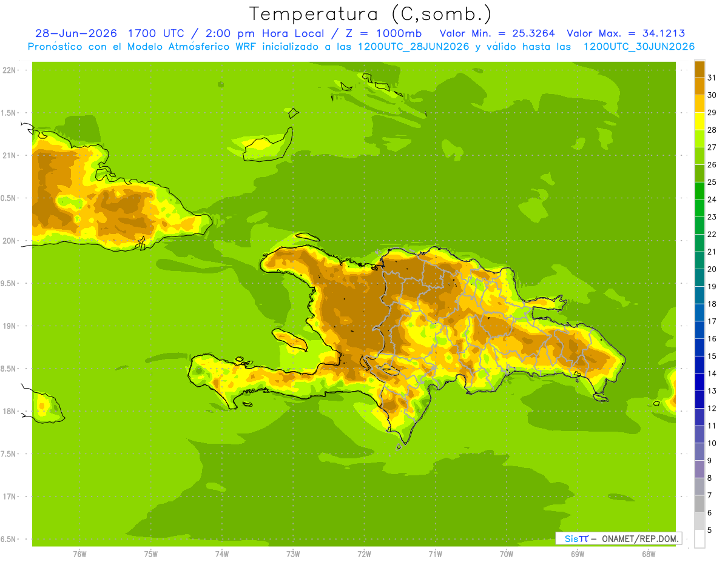Click the '1200UTC_28JUN2026' initialization timestamp

pyautogui.click(x=414, y=47)
